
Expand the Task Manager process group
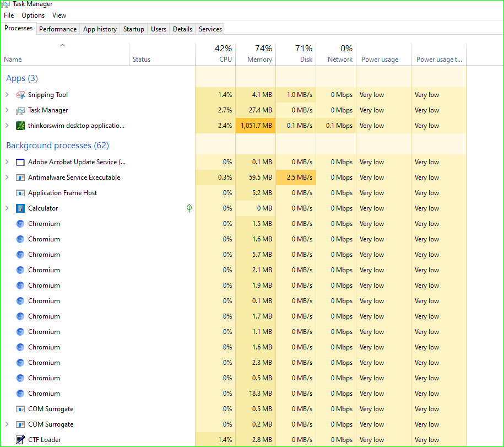pyautogui.click(x=7, y=110)
